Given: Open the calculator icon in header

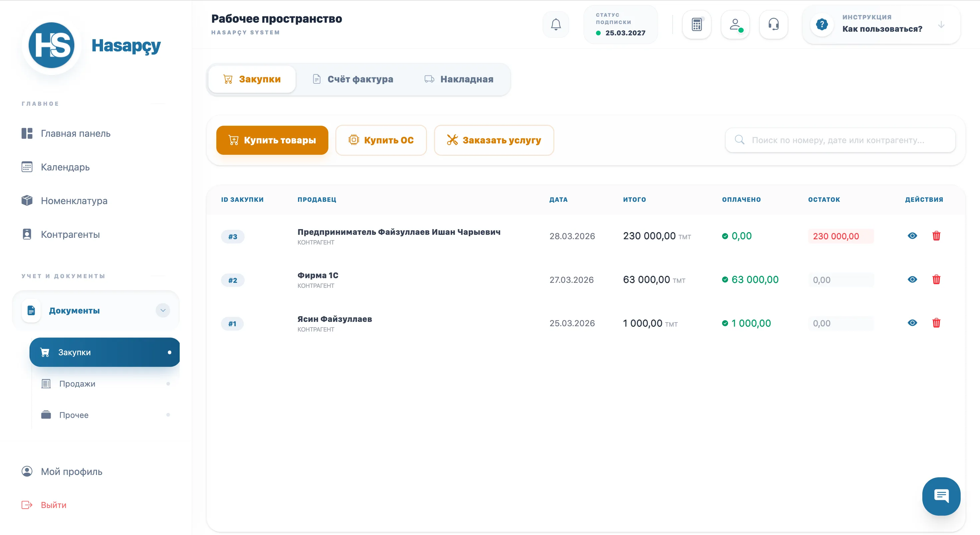Looking at the screenshot, I should pyautogui.click(x=697, y=25).
